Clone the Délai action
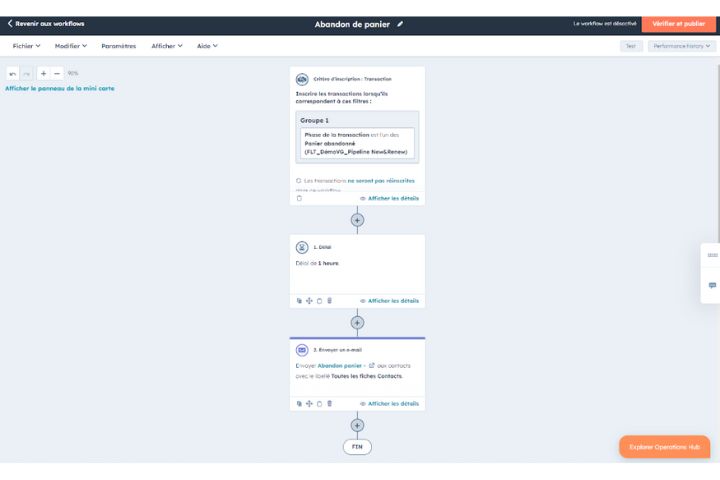720x480 pixels. point(299,301)
